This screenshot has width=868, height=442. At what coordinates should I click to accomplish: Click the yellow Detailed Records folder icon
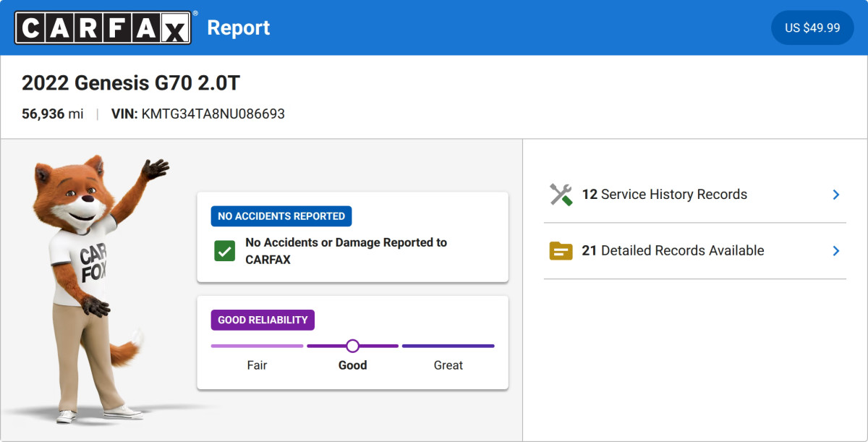[561, 251]
